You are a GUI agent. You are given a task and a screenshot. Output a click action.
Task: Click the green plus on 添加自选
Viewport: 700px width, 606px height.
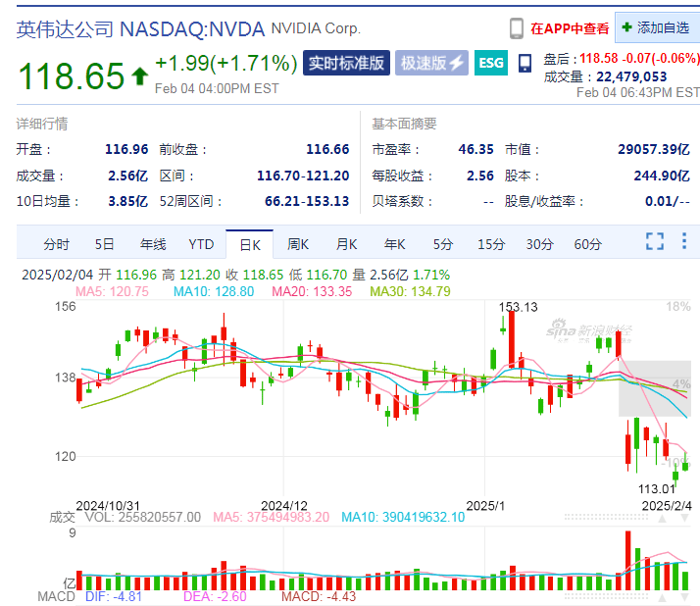[626, 27]
